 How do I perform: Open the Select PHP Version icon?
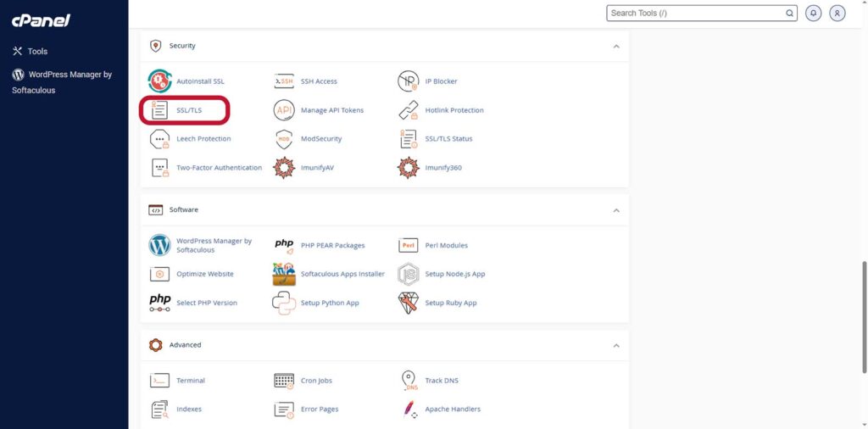[x=160, y=303]
